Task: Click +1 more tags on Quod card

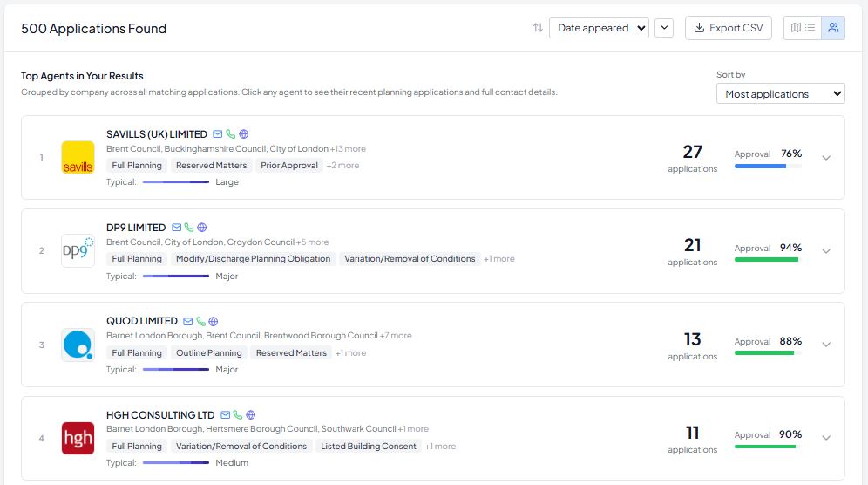Action: (x=351, y=352)
